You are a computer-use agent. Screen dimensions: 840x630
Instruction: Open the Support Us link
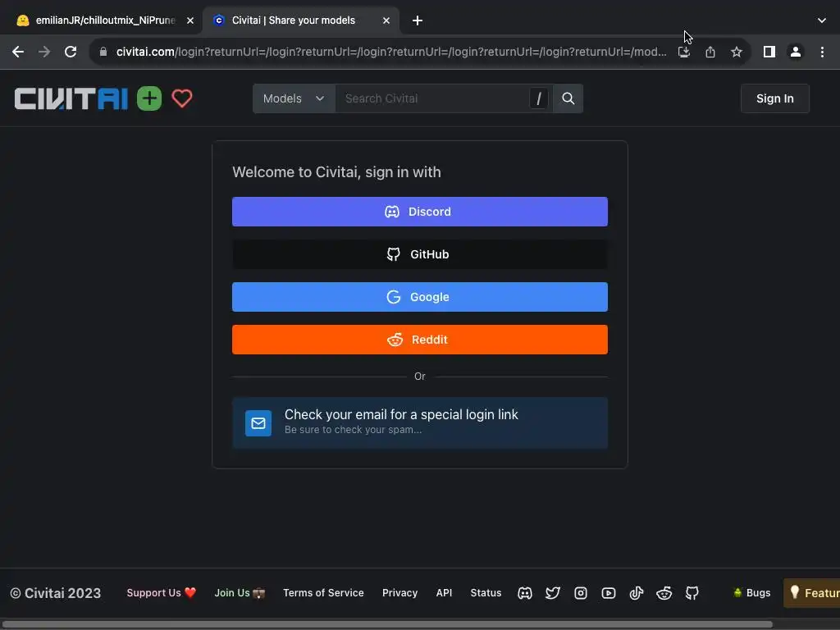coord(162,593)
